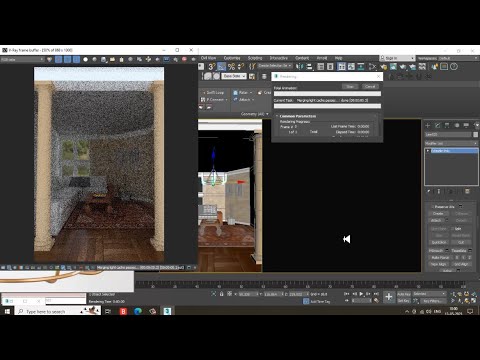The height and width of the screenshot is (360, 480).
Task: Toggle the 3D snaps icon
Action: click(x=212, y=67)
